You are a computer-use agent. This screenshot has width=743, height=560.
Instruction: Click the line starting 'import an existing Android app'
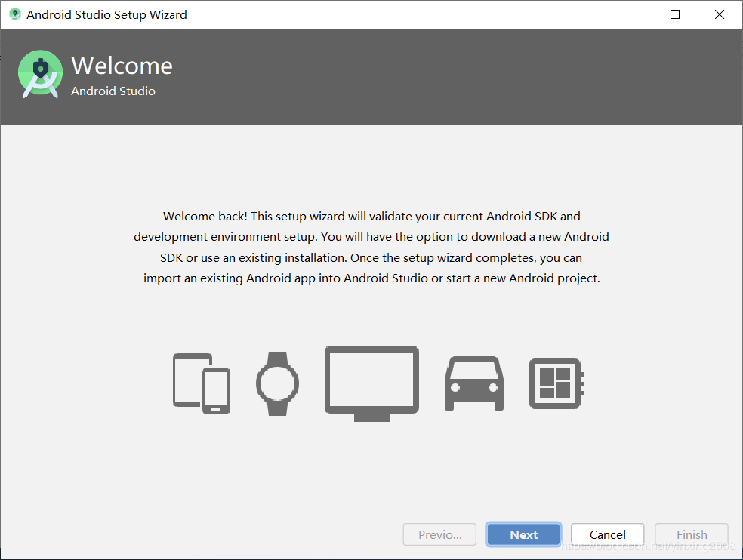tap(371, 278)
